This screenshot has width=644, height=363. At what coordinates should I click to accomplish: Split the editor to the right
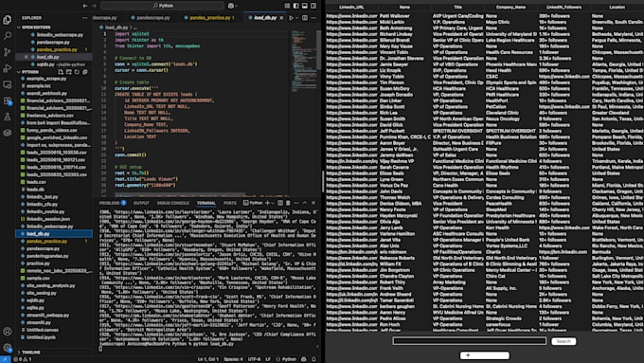[305, 18]
